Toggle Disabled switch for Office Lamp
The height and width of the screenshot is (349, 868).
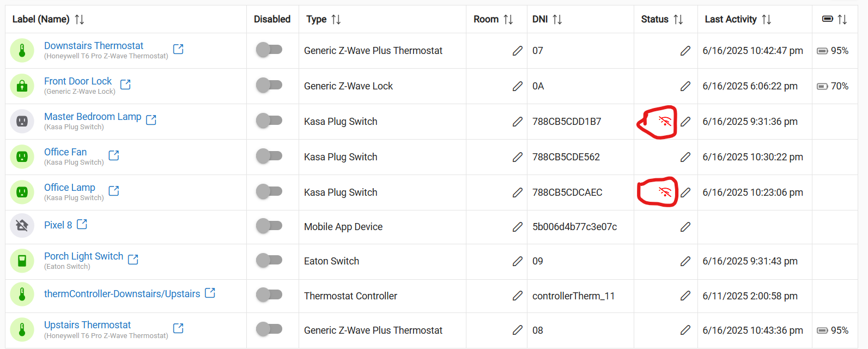[x=269, y=191]
